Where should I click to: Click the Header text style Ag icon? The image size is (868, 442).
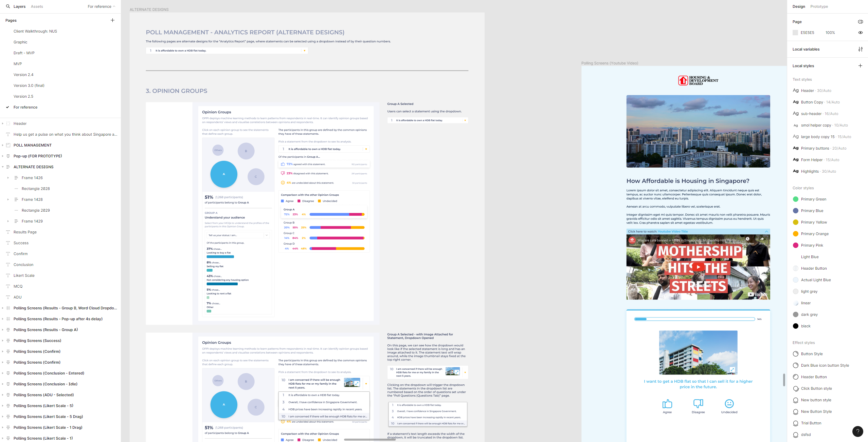point(796,91)
